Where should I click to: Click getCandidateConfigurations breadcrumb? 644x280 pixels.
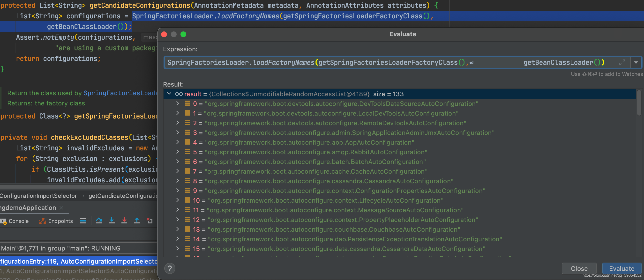123,196
